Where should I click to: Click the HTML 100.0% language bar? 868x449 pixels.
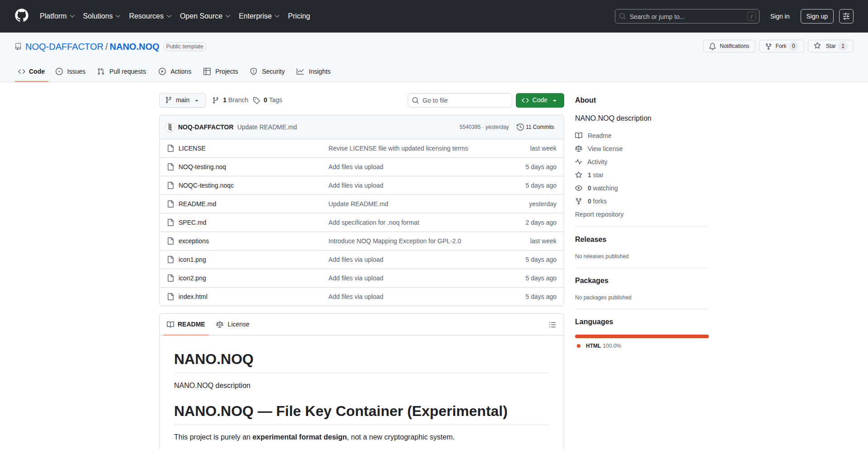(x=642, y=336)
